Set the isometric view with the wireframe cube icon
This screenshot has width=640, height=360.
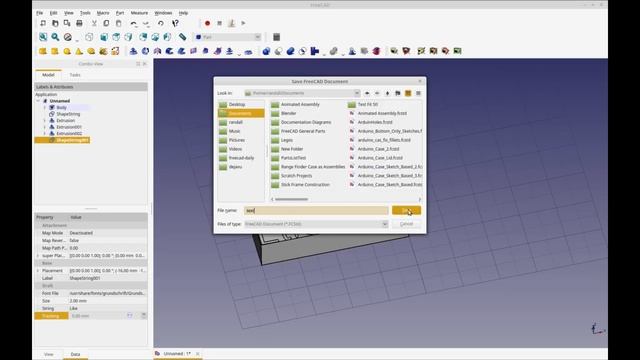[89, 37]
